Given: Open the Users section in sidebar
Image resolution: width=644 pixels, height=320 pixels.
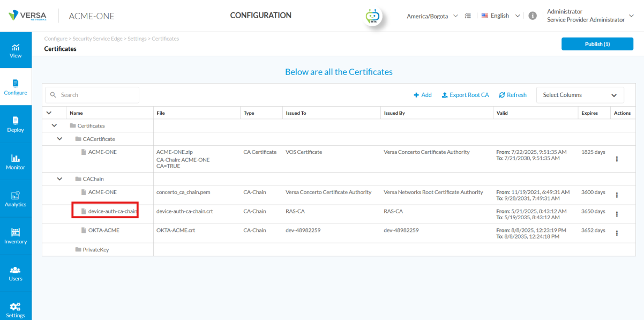Looking at the screenshot, I should click(x=16, y=273).
